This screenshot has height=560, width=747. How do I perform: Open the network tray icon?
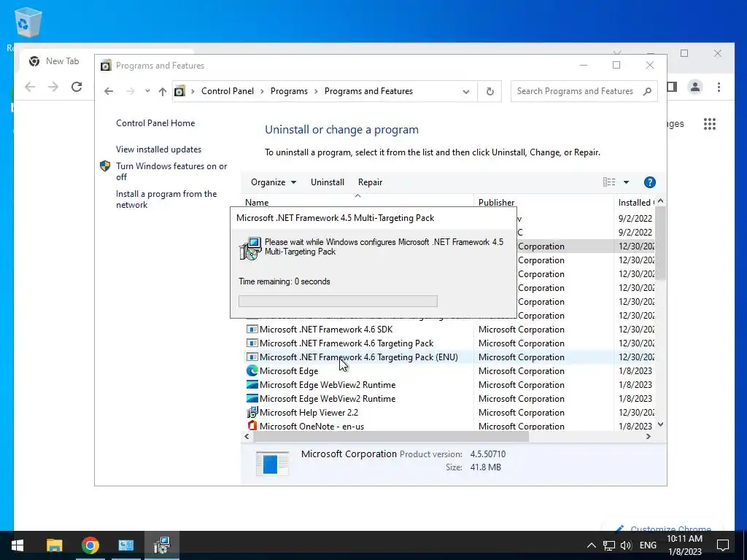[609, 545]
